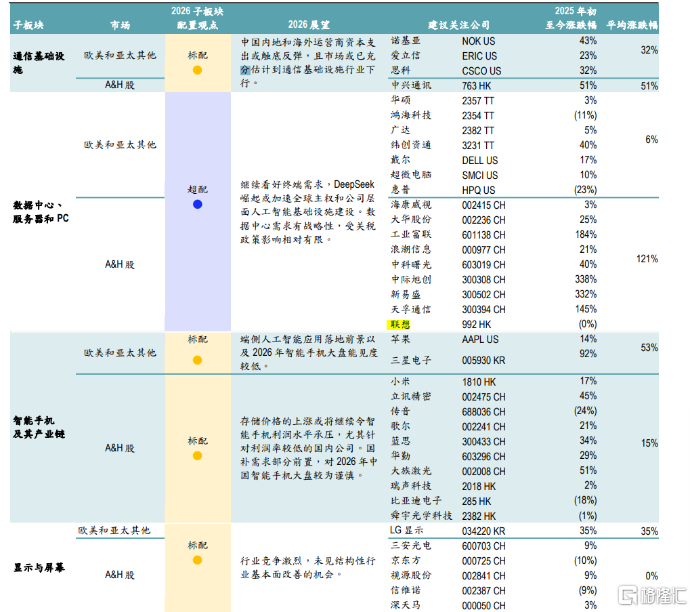Viewport: 693px width, 612px height.
Task: Select ticker 285 HK
Action: pyautogui.click(x=476, y=501)
